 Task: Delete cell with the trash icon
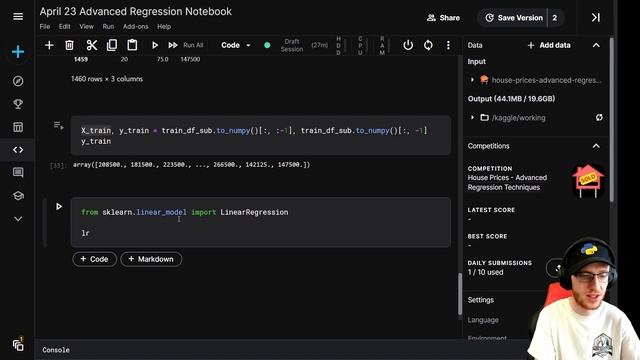point(69,45)
